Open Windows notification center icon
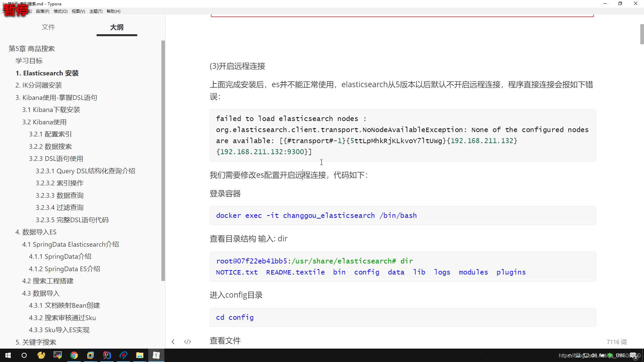 tap(633, 356)
